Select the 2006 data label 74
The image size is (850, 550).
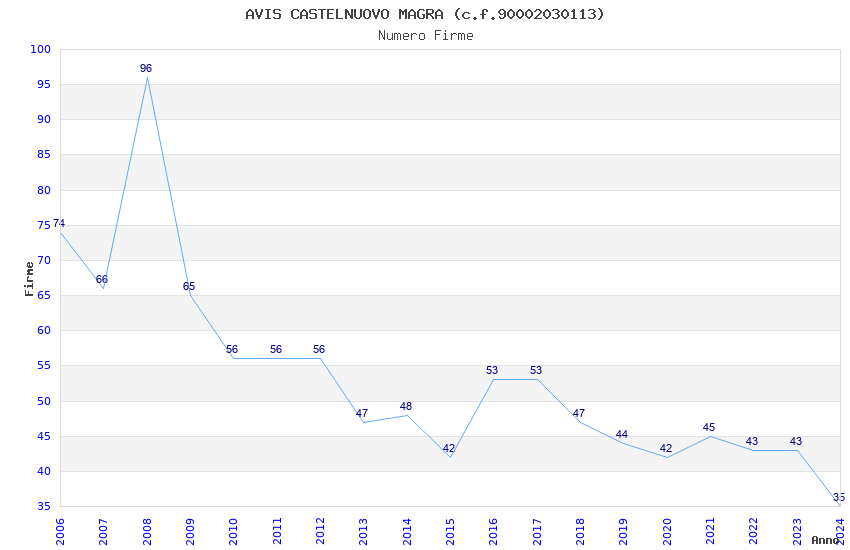coord(59,223)
